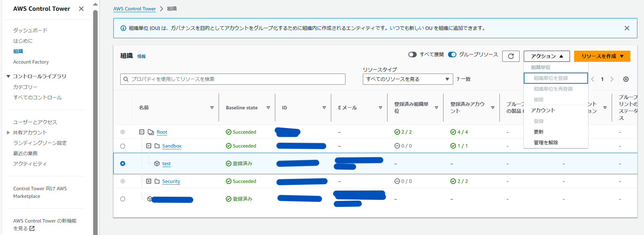This screenshot has height=235, width=644.
Task: Click the Sandbox folder icon
Action: (157, 146)
